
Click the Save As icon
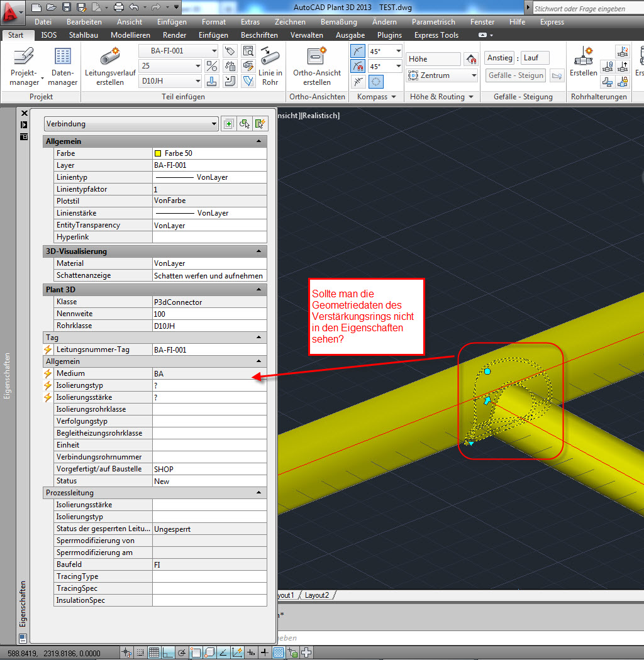[82, 7]
